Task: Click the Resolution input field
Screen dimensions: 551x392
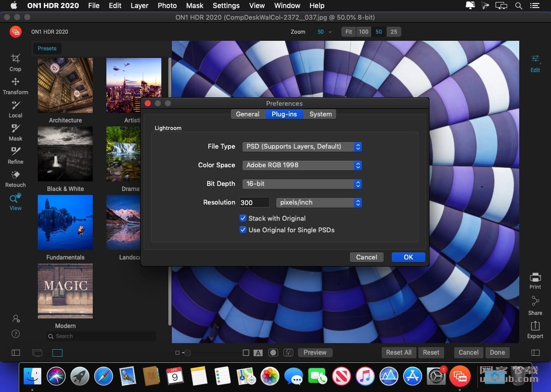Action: (x=255, y=203)
